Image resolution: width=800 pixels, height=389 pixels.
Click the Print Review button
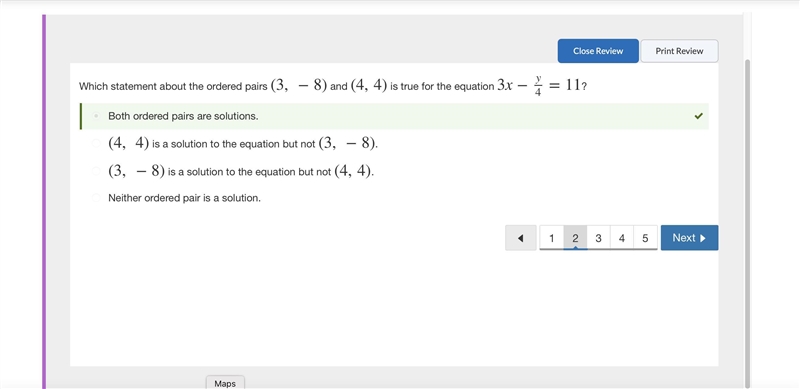point(679,51)
